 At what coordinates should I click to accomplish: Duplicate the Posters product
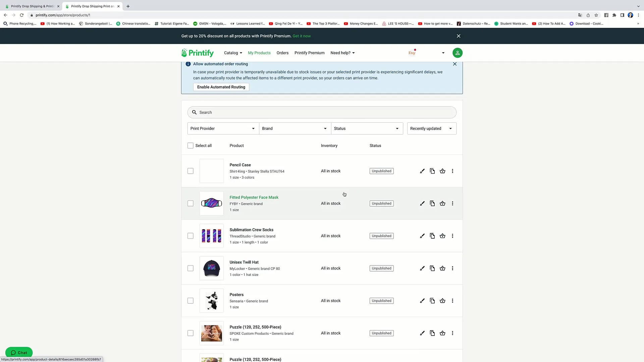tap(432, 301)
